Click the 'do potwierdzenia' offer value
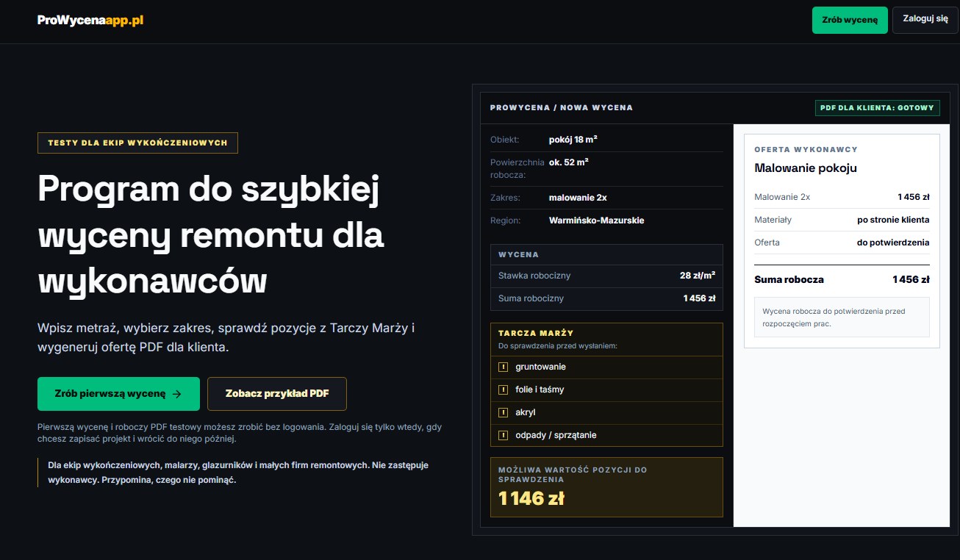 [x=893, y=243]
